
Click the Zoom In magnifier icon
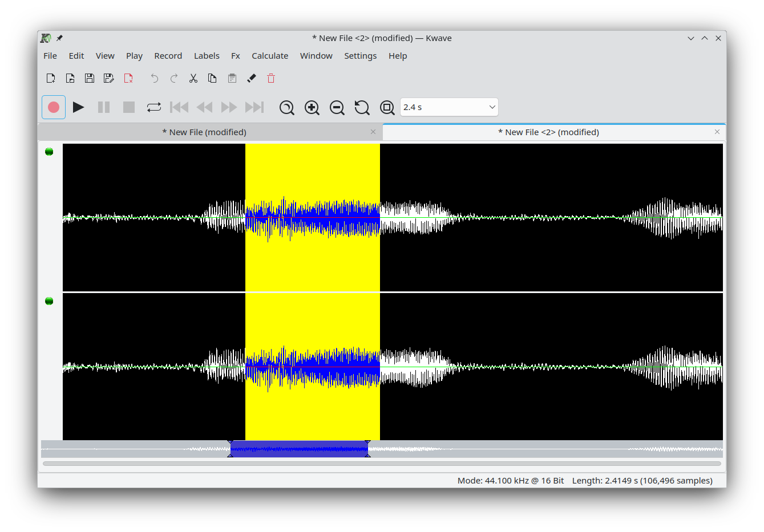click(312, 107)
